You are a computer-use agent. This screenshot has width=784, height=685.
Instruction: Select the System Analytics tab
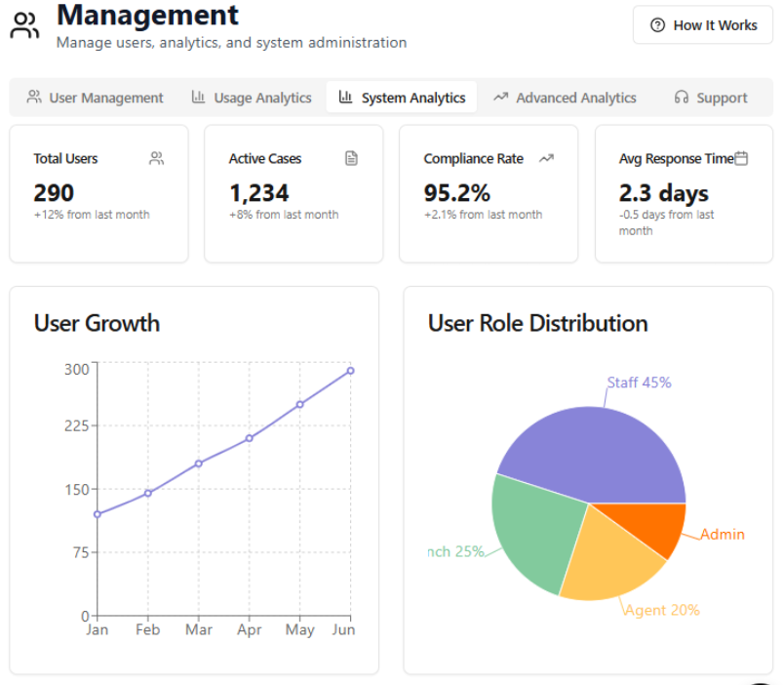[402, 98]
